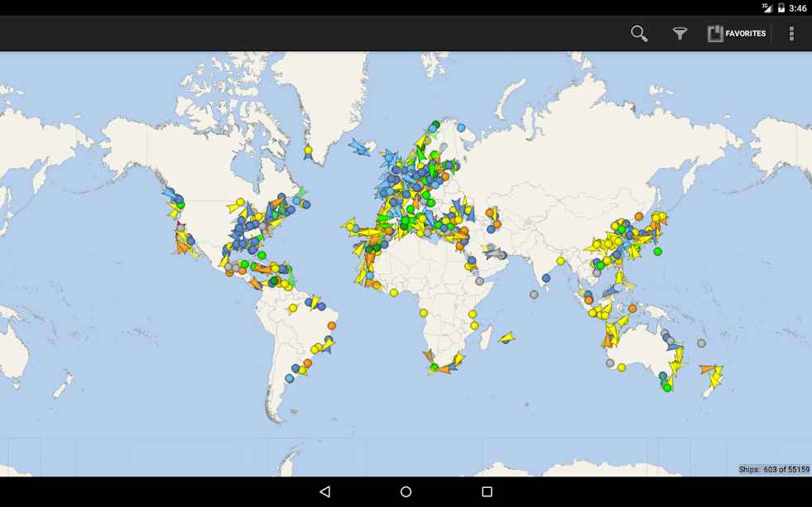The image size is (812, 507).
Task: Select yellow ship marker at Bay of Bengal head
Action: click(x=560, y=261)
